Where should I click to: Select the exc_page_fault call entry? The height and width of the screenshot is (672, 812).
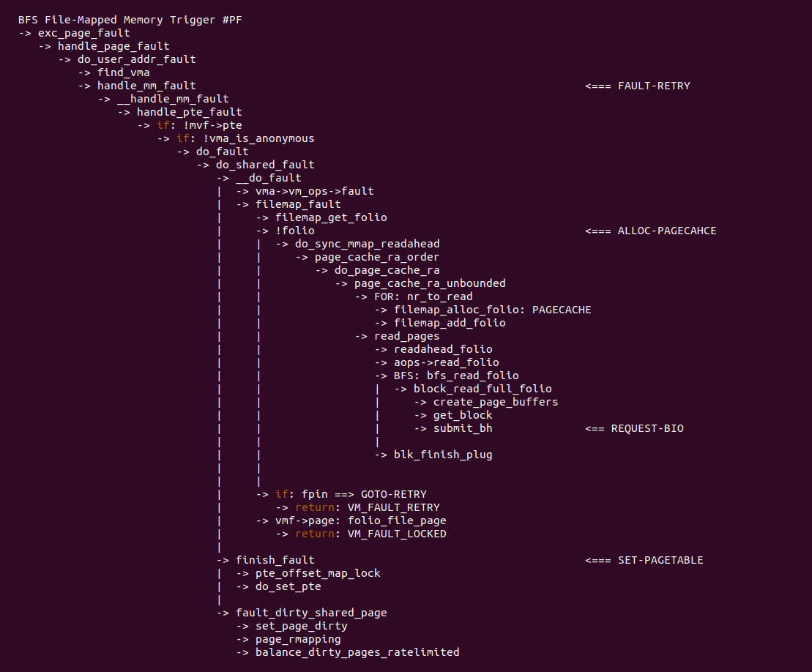click(x=83, y=33)
